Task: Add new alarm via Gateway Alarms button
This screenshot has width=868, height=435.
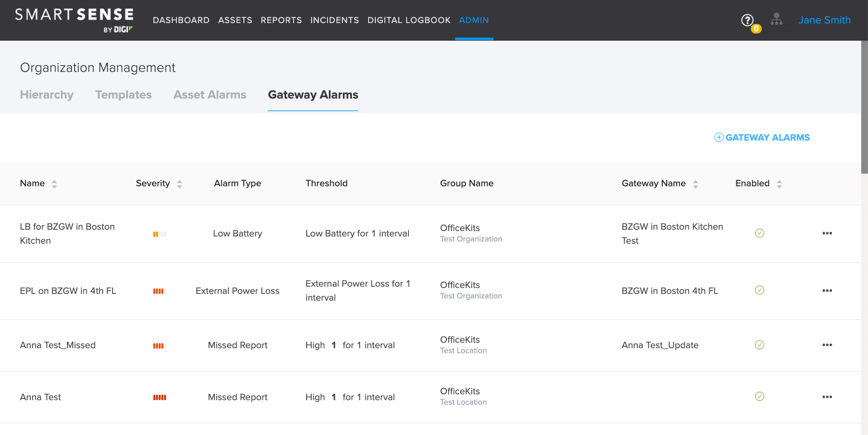Action: tap(762, 137)
